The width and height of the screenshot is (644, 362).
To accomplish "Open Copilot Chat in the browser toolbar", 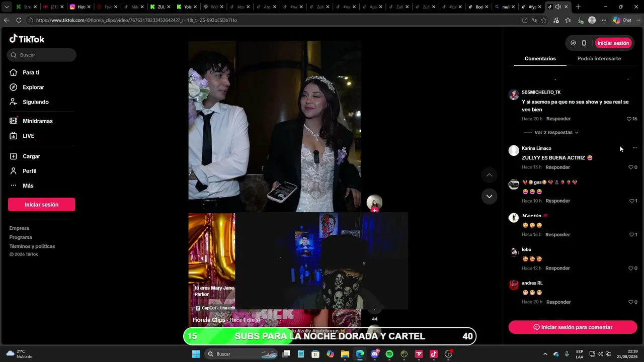I will coord(622,20).
